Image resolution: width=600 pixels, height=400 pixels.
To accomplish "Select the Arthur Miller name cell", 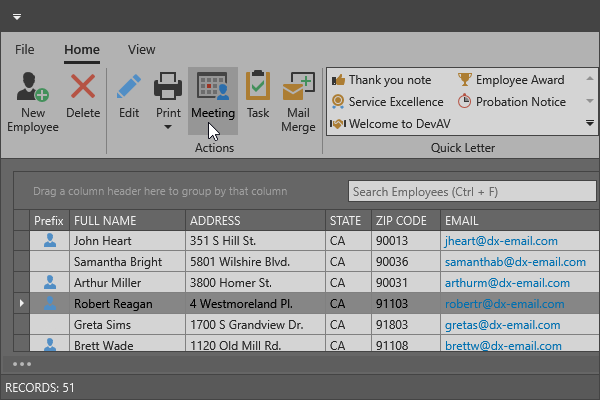I will [x=127, y=283].
